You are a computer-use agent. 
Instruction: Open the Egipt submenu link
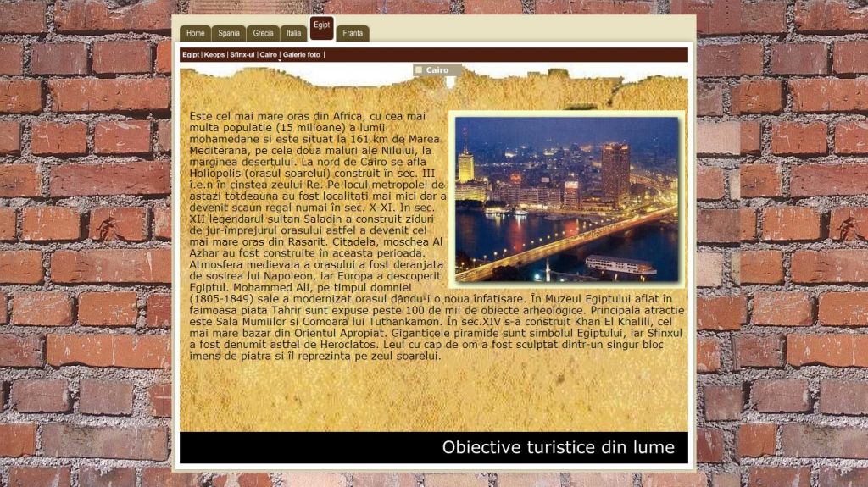click(191, 55)
